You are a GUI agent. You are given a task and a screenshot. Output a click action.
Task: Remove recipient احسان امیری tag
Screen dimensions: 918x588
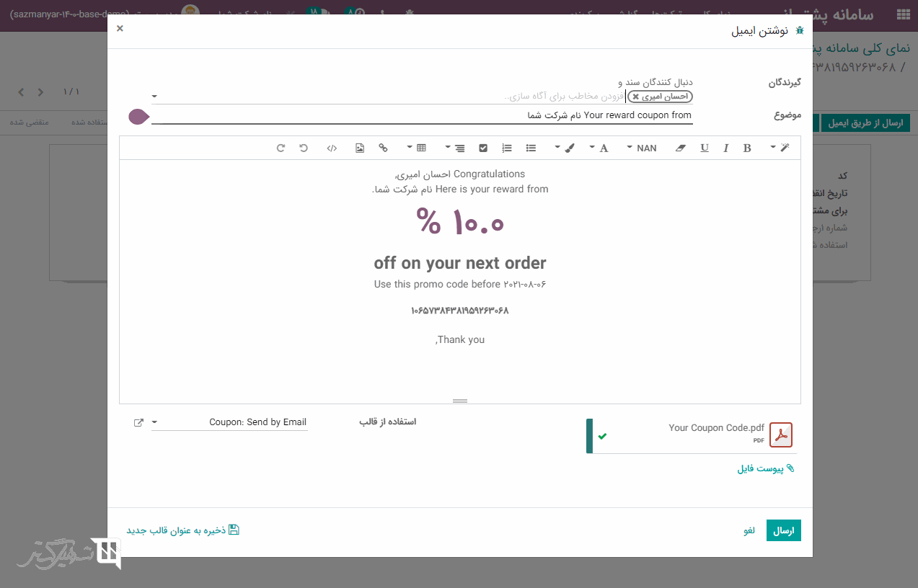point(635,97)
